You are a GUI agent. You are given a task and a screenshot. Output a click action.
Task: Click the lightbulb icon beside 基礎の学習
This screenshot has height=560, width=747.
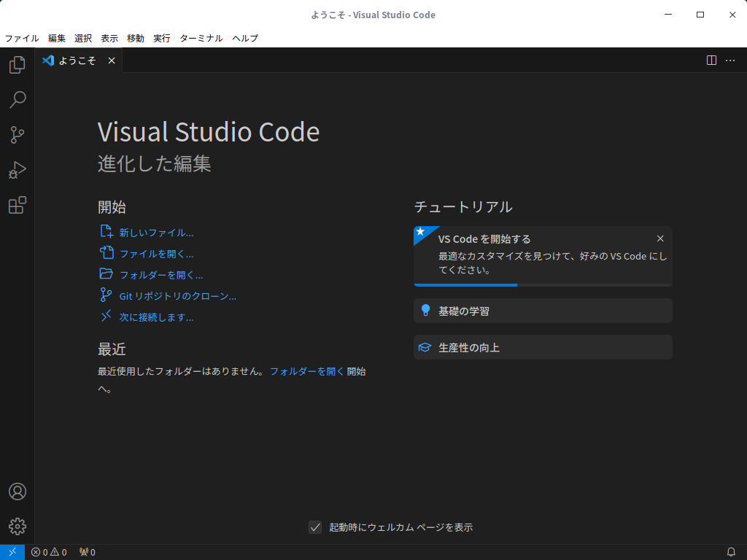(425, 311)
